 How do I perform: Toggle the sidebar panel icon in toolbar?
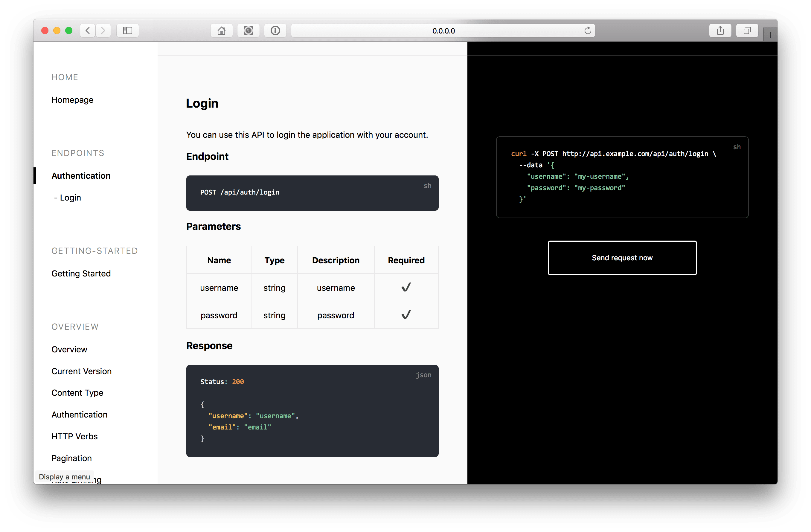[127, 31]
